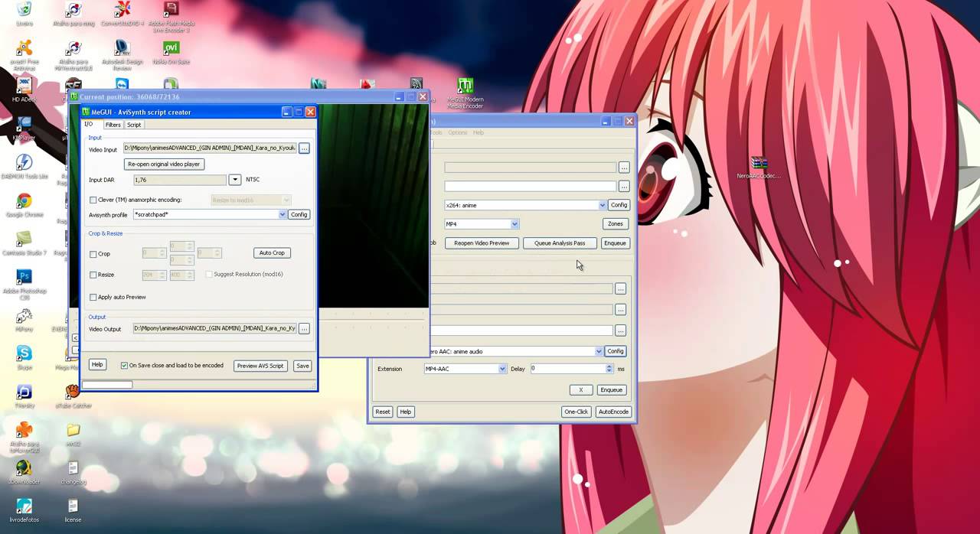Click Queue Analysis Pass button
This screenshot has width=980, height=534.
click(x=560, y=243)
